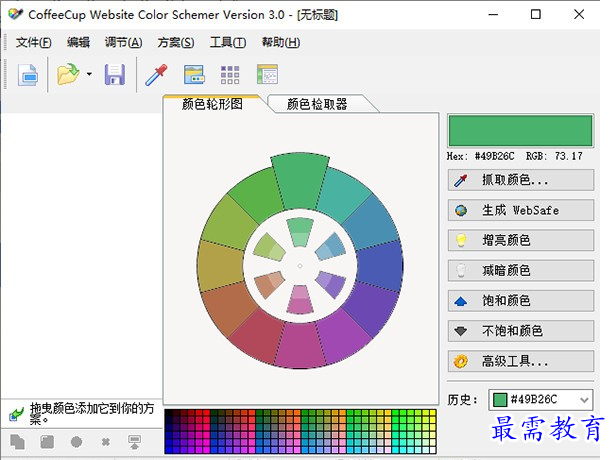Viewport: 613px width, 460px height.
Task: Click the gray overlapping pages icon
Action: click(x=17, y=442)
